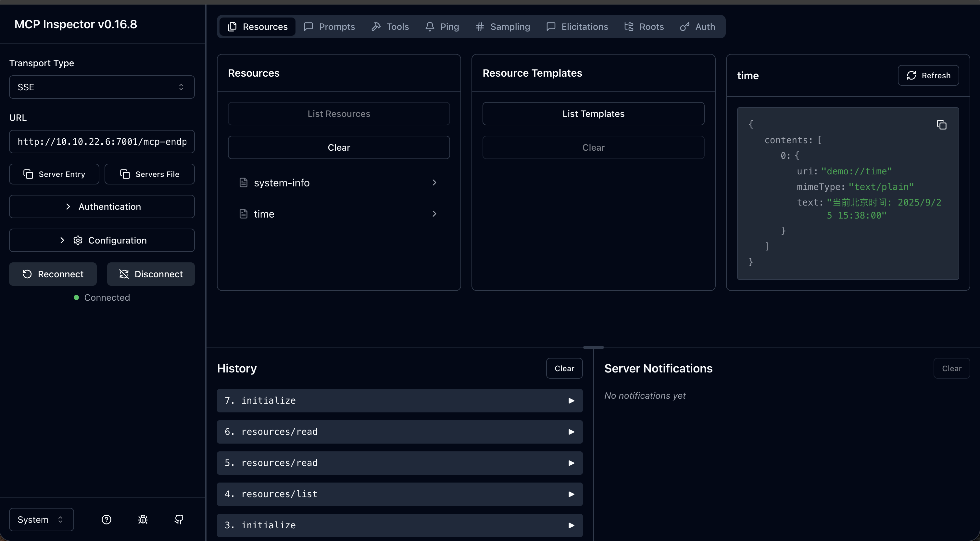Open the Transport Type SSE dropdown

click(102, 87)
